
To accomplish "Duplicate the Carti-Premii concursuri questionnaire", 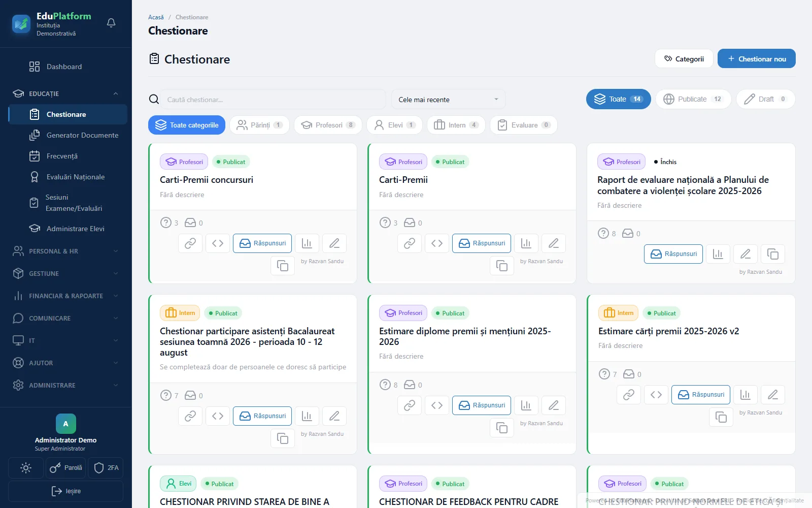I will [x=283, y=266].
